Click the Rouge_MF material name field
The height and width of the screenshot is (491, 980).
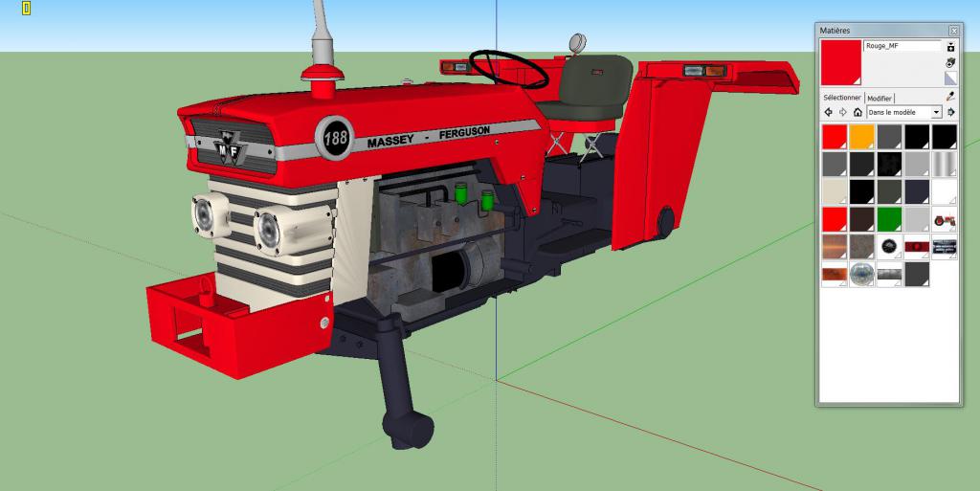tap(902, 46)
